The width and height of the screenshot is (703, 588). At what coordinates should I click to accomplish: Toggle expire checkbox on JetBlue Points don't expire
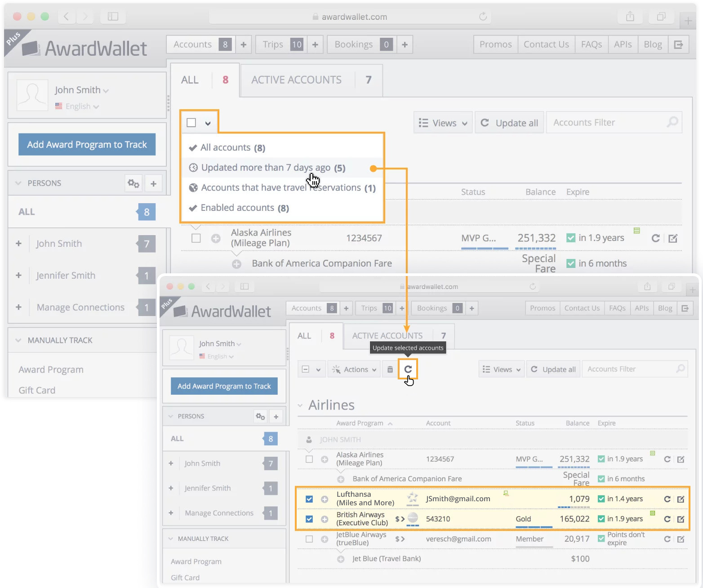(601, 538)
